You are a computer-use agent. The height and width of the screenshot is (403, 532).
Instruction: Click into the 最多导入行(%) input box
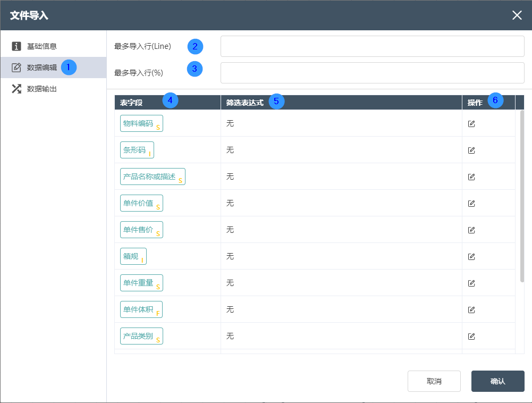click(x=372, y=73)
